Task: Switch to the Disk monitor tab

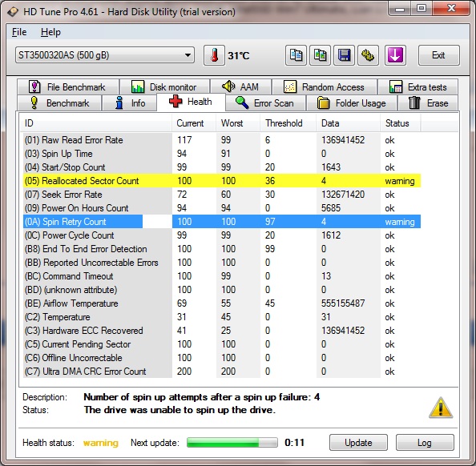Action: coord(165,87)
